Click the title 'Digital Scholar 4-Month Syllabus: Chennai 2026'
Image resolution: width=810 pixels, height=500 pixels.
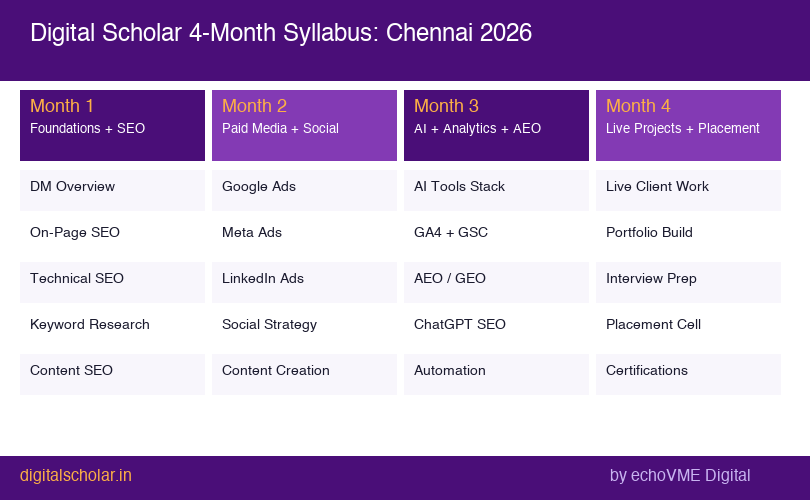pyautogui.click(x=281, y=33)
